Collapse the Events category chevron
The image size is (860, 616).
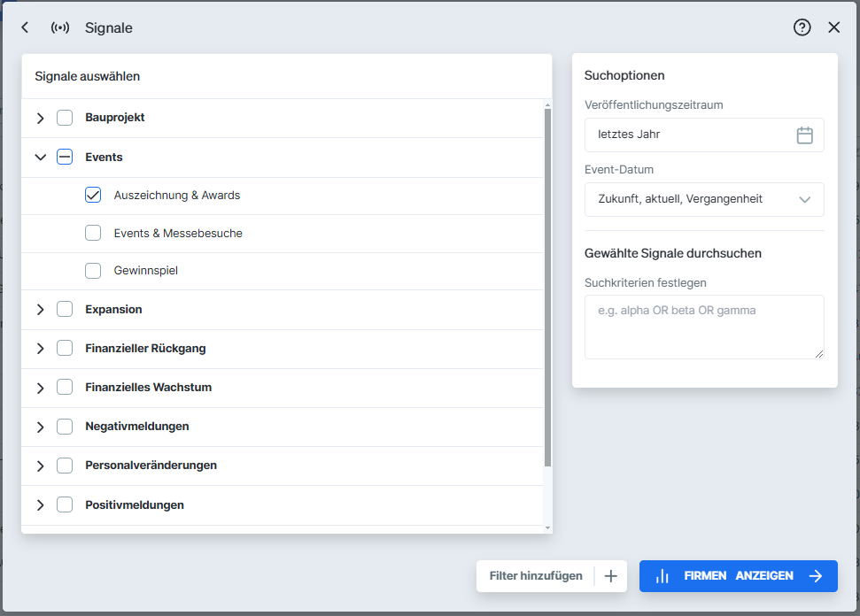[x=40, y=156]
